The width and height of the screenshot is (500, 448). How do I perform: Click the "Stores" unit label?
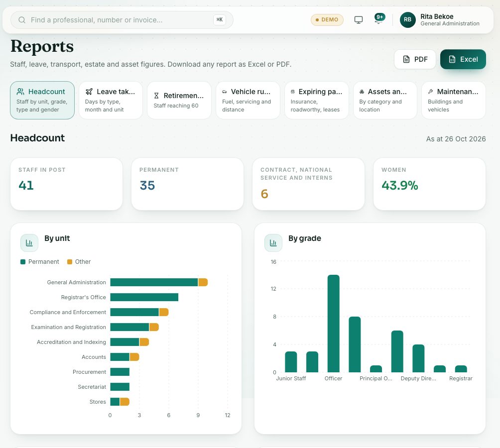98,402
